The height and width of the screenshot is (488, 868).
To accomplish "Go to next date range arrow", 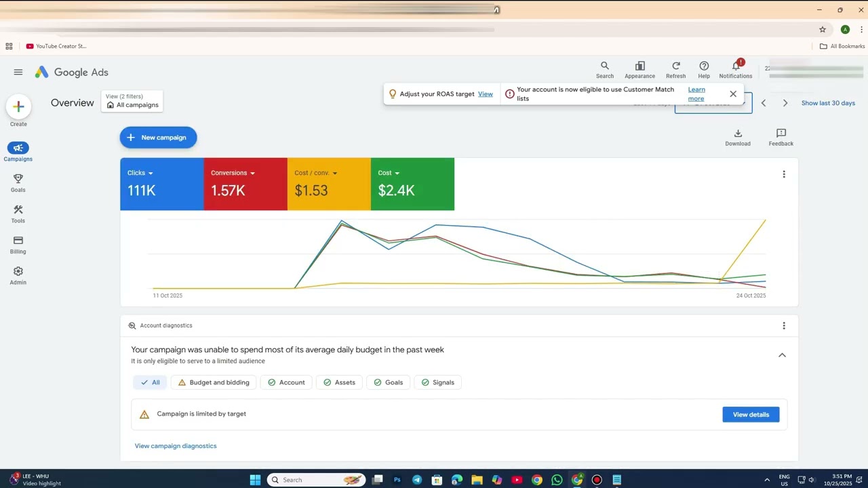I will point(785,103).
